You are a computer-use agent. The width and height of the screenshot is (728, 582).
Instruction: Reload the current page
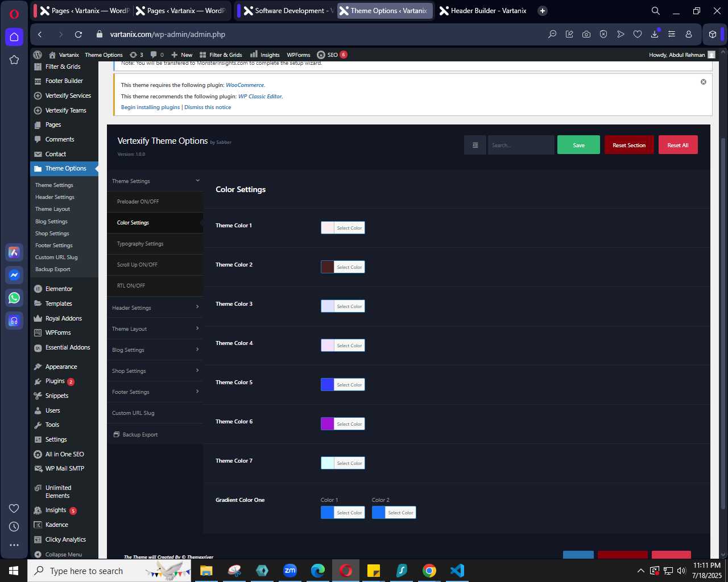78,35
